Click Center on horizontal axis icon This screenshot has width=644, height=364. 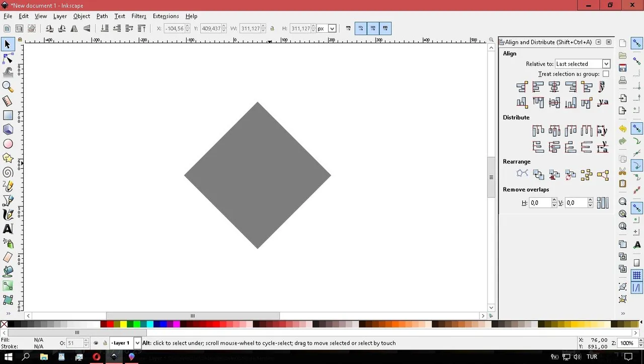(554, 103)
